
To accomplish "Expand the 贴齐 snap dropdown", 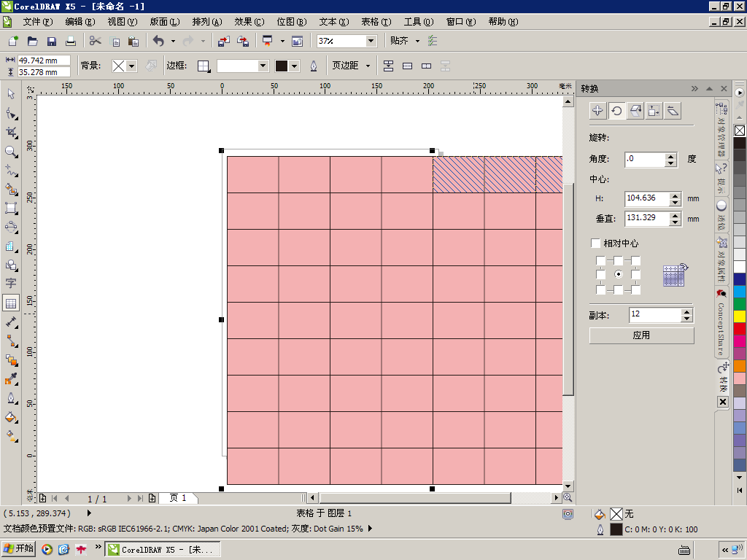I will point(417,41).
